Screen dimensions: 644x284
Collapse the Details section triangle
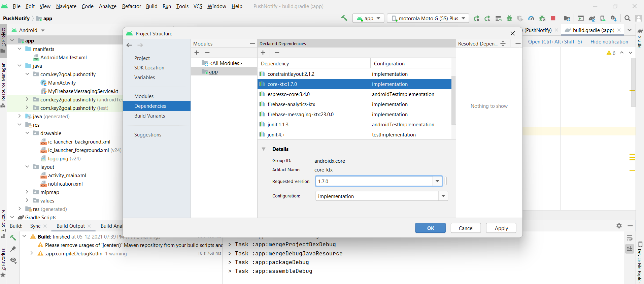264,149
